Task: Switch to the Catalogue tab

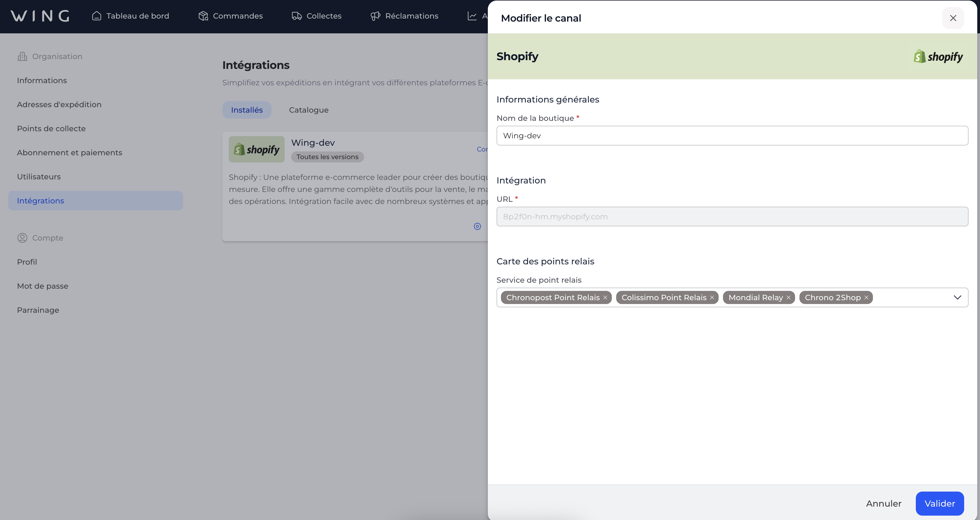Action: point(309,110)
